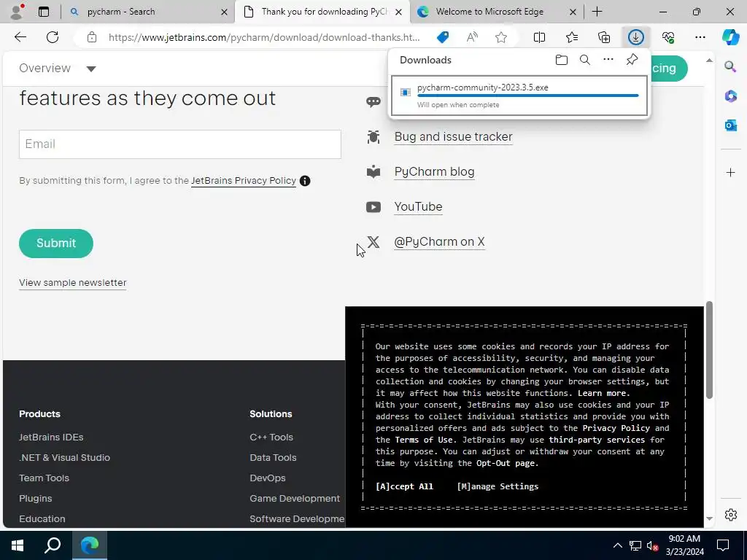Open Outlook sidebar icon
747x560 pixels.
click(730, 125)
